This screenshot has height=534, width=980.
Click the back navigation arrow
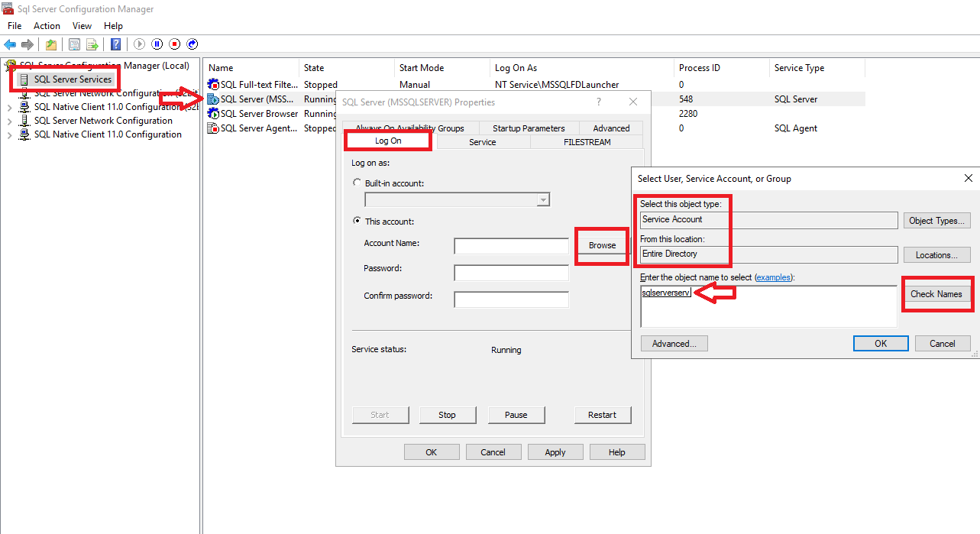[x=9, y=44]
